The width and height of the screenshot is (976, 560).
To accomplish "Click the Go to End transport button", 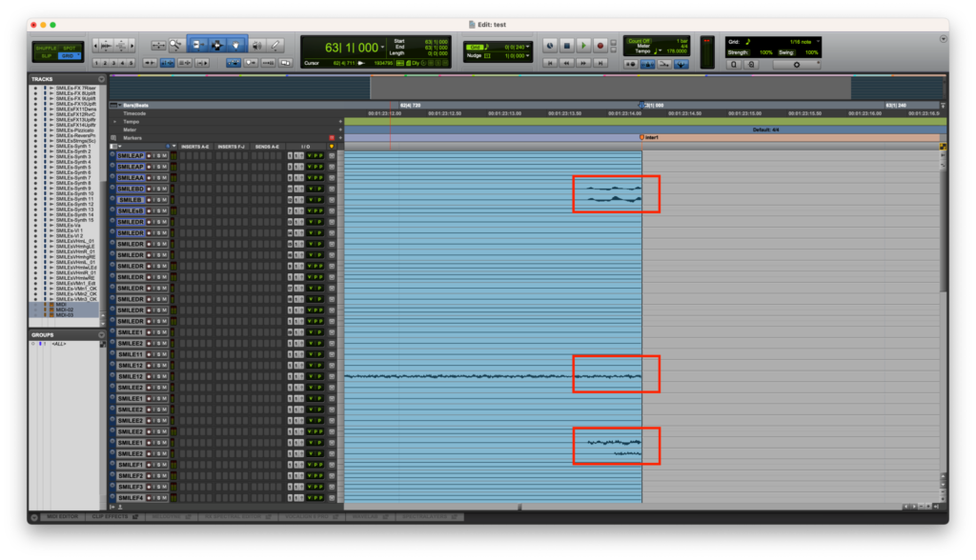I will 600,63.
